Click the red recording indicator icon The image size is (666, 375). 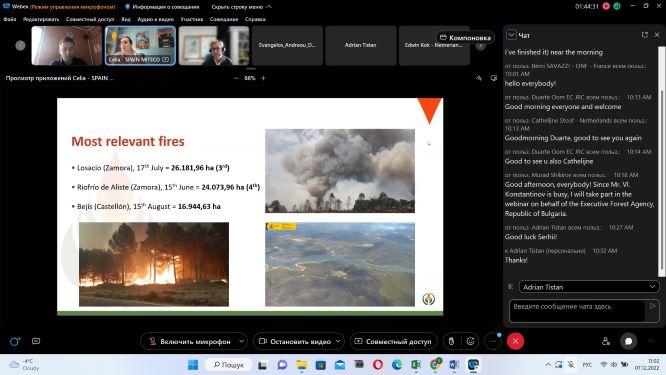pyautogui.click(x=606, y=6)
